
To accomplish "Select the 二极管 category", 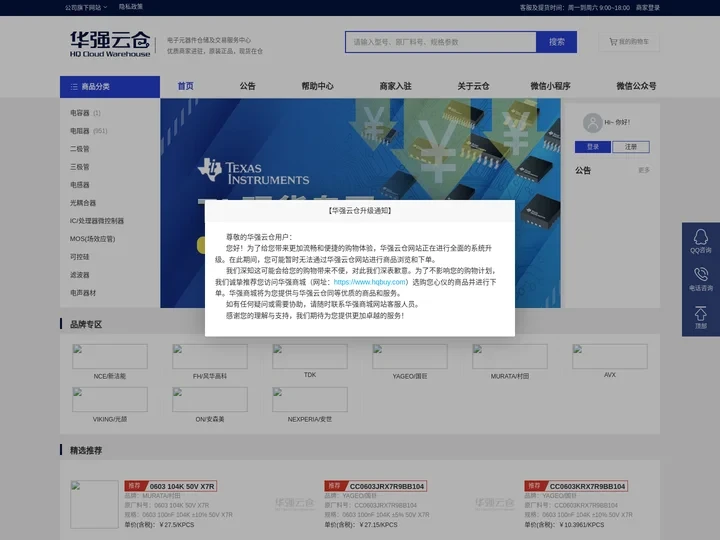I will pyautogui.click(x=79, y=149).
